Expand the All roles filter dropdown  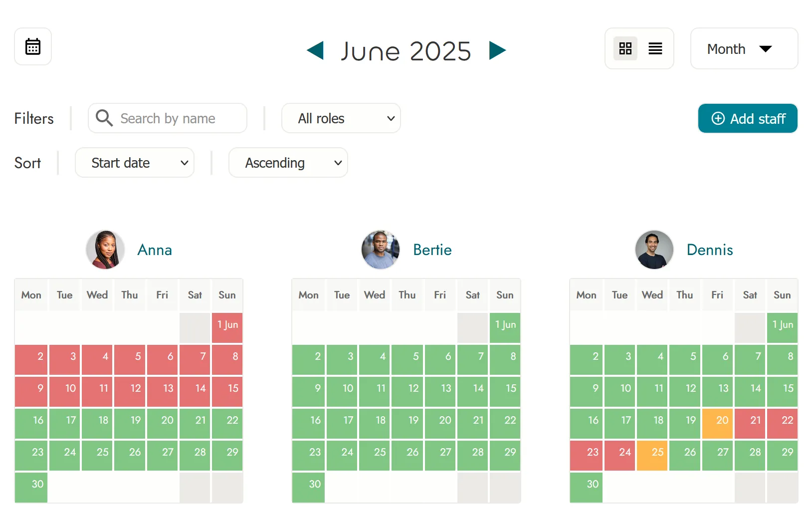coord(341,118)
